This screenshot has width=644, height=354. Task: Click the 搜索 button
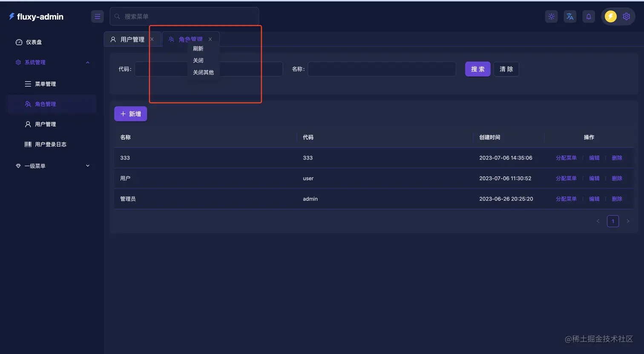pos(477,69)
